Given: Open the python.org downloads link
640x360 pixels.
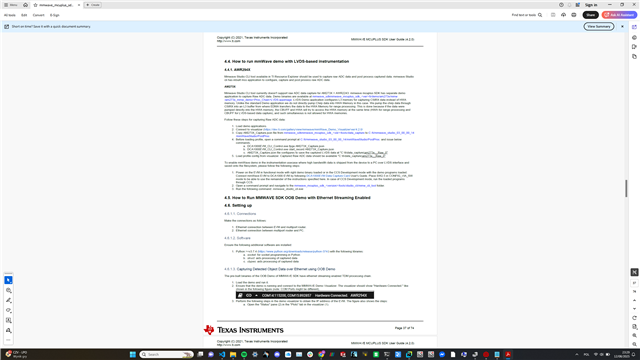Looking at the screenshot, I should (x=293, y=251).
